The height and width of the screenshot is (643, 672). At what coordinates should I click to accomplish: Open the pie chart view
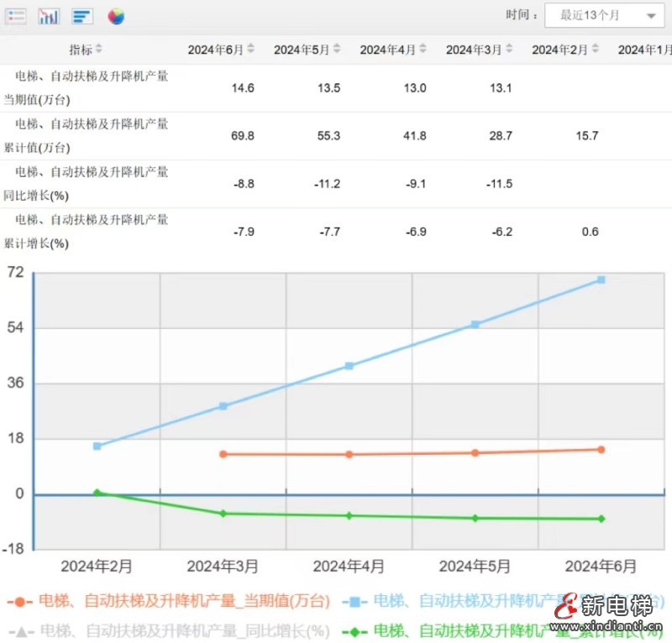pos(114,15)
